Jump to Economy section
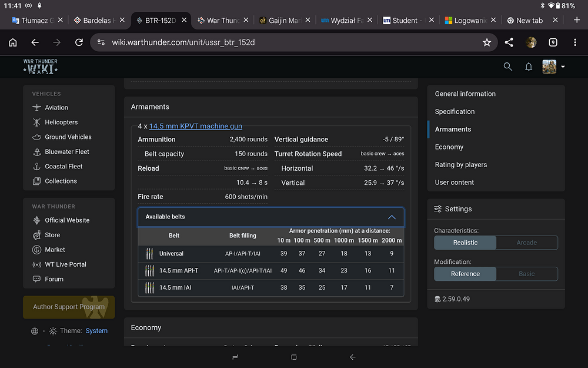This screenshot has height=368, width=588. pos(449,147)
